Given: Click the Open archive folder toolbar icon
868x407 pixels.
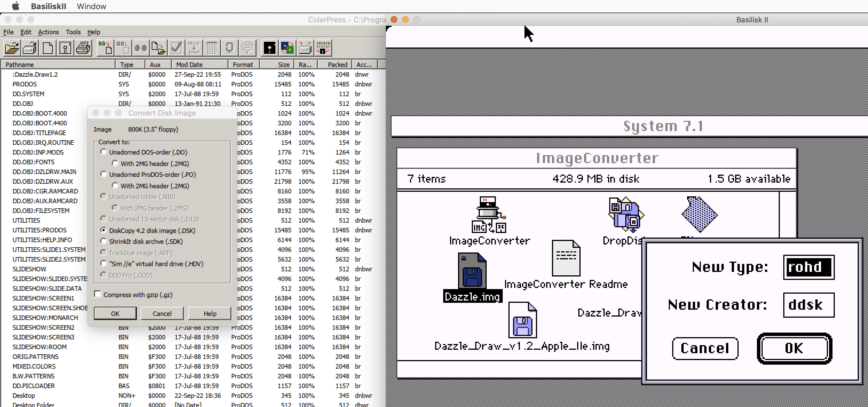Looking at the screenshot, I should pos(12,48).
